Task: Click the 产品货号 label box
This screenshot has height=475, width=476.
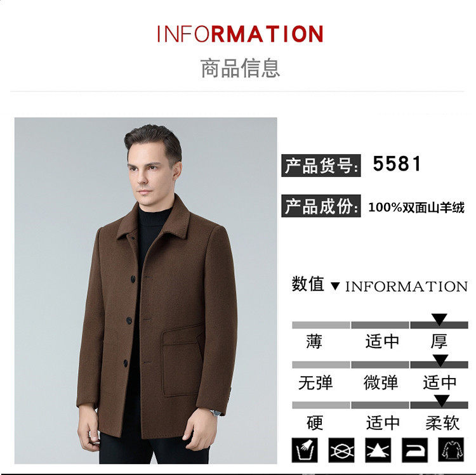Action: point(321,166)
